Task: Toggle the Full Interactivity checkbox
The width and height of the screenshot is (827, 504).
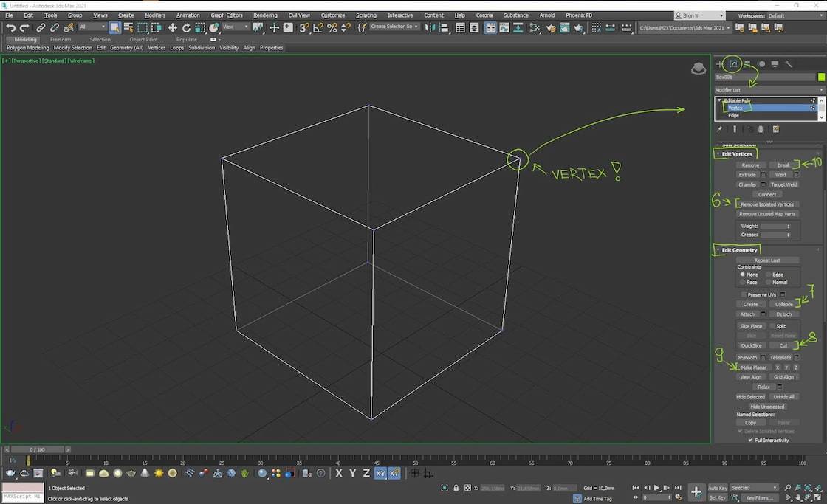Action: pyautogui.click(x=751, y=441)
